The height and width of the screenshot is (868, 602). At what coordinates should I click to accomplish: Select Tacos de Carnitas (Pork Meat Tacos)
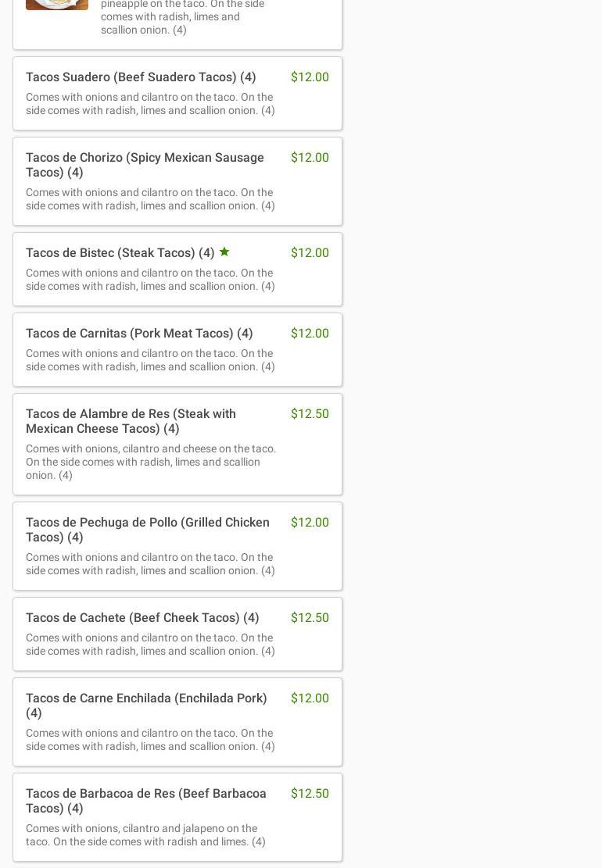point(139,333)
